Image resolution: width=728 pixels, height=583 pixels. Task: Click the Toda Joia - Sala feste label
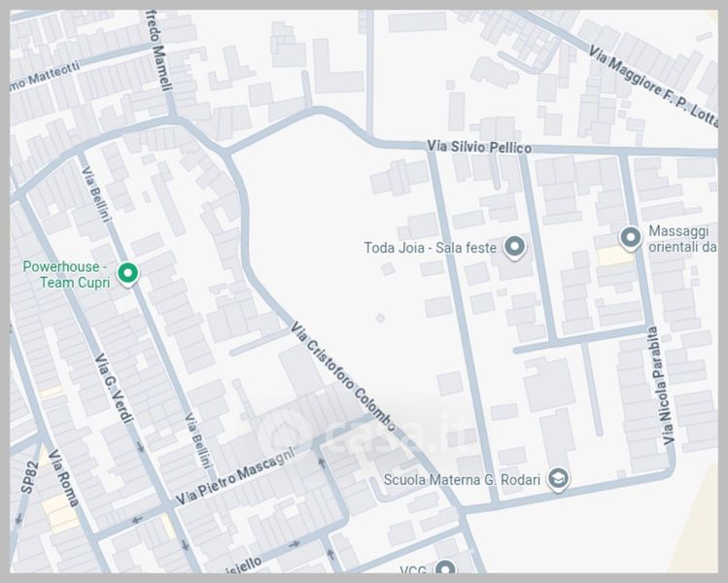pyautogui.click(x=430, y=248)
